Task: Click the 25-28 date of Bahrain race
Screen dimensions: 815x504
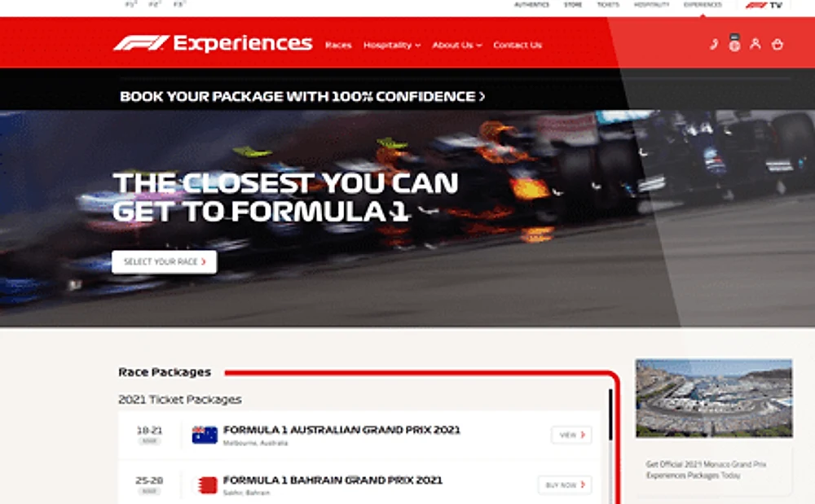Action: coord(149,480)
